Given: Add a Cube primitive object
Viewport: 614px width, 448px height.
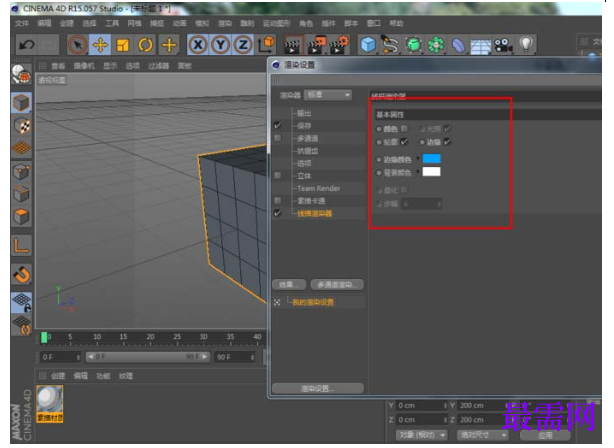Looking at the screenshot, I should point(368,45).
